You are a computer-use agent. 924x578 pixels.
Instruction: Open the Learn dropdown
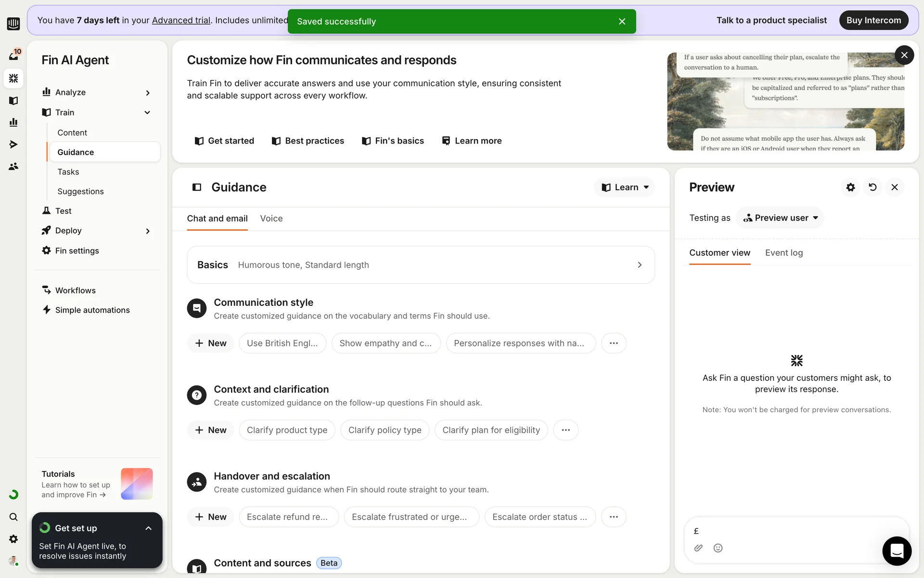click(625, 187)
